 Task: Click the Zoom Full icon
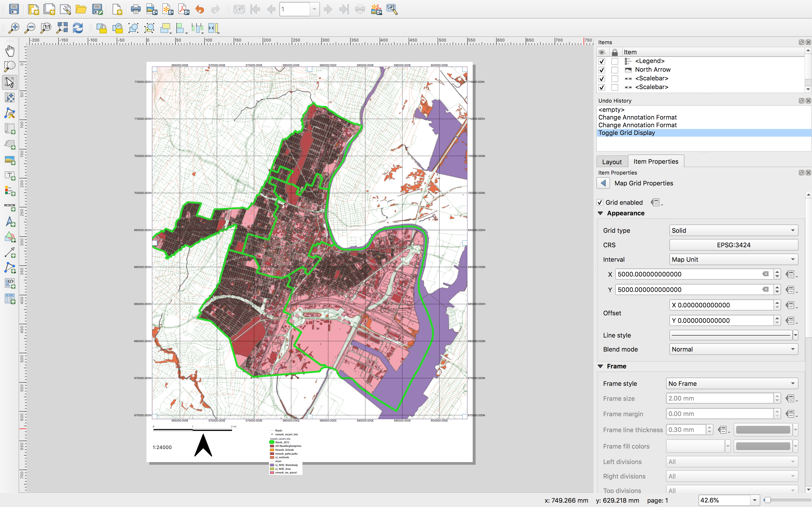[x=62, y=28]
